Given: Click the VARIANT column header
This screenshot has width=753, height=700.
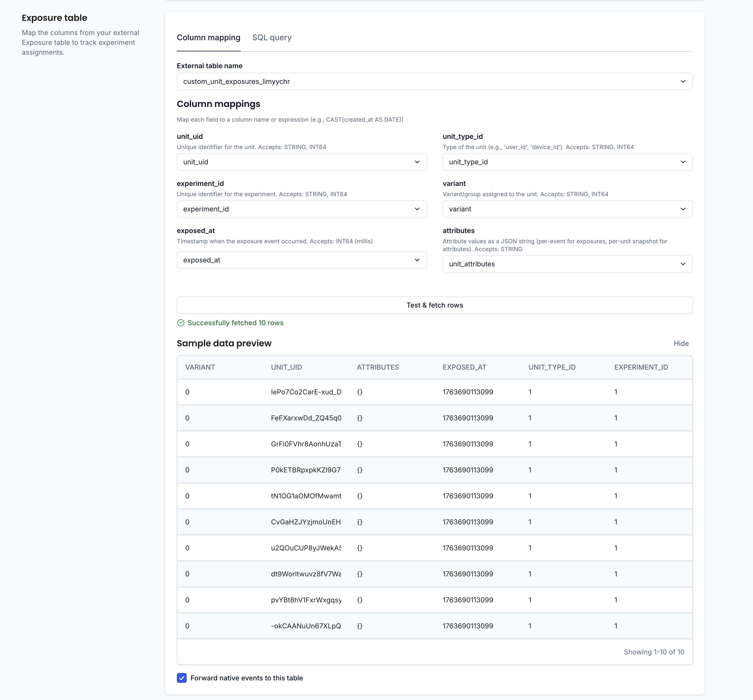Looking at the screenshot, I should coord(200,367).
